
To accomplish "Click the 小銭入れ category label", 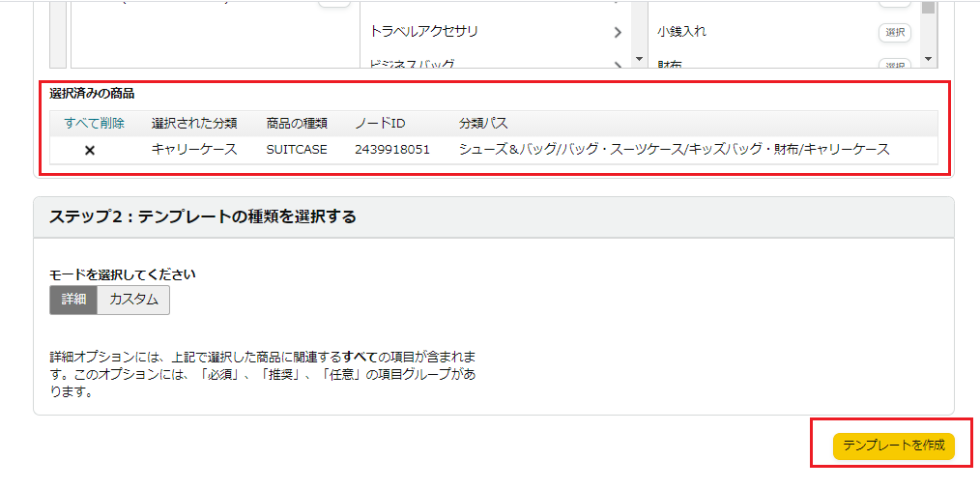I will (x=682, y=31).
